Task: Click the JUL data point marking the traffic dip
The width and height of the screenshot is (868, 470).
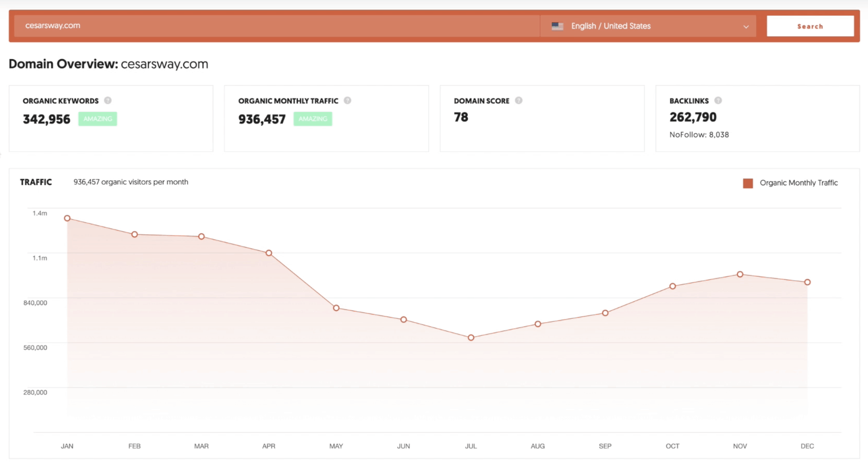Action: pyautogui.click(x=470, y=337)
